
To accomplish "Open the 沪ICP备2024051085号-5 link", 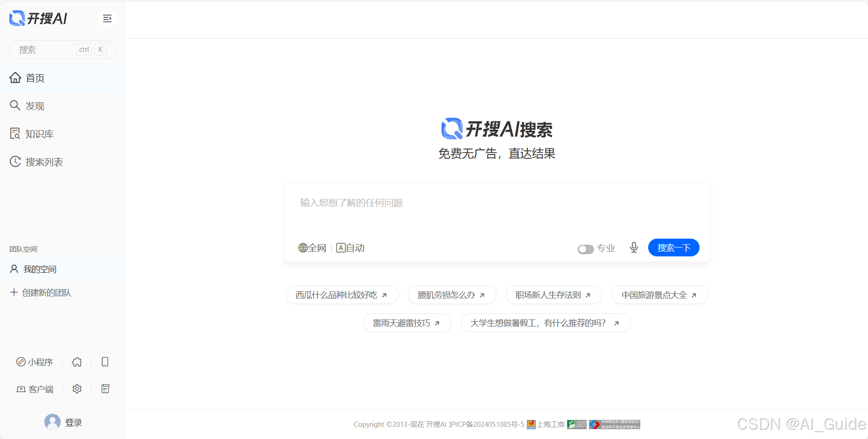I will 486,424.
